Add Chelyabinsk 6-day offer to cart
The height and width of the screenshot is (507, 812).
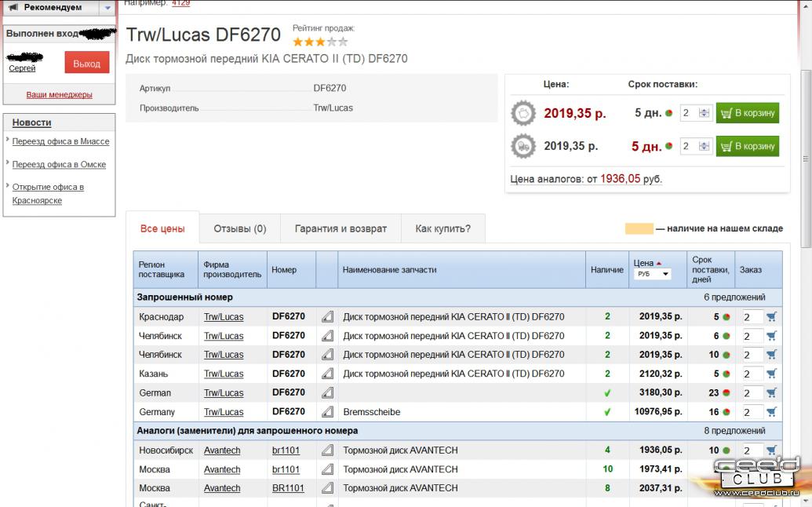tap(771, 336)
